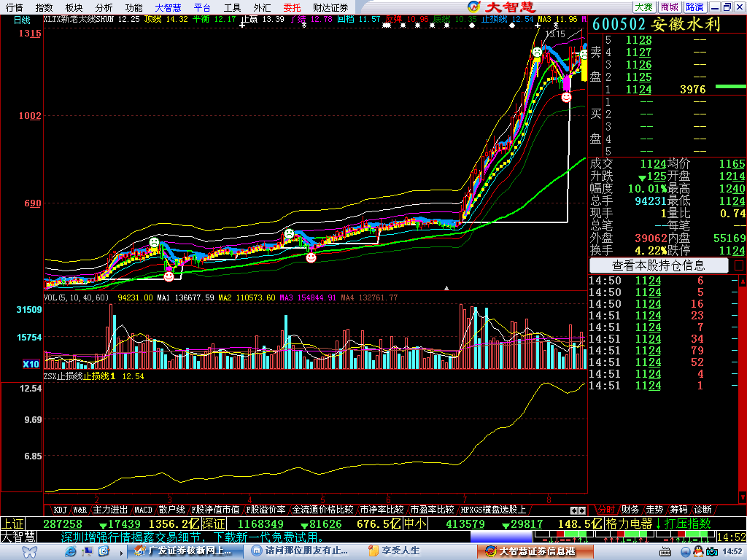The width and height of the screenshot is (747, 560).
Task: Click the QQ penguin icon in the system tray
Action: (x=698, y=551)
